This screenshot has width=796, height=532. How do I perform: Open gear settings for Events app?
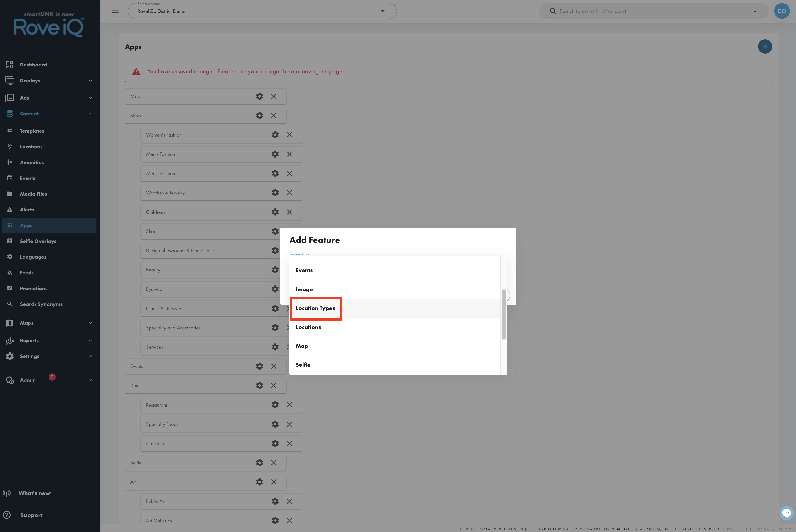coord(259,366)
